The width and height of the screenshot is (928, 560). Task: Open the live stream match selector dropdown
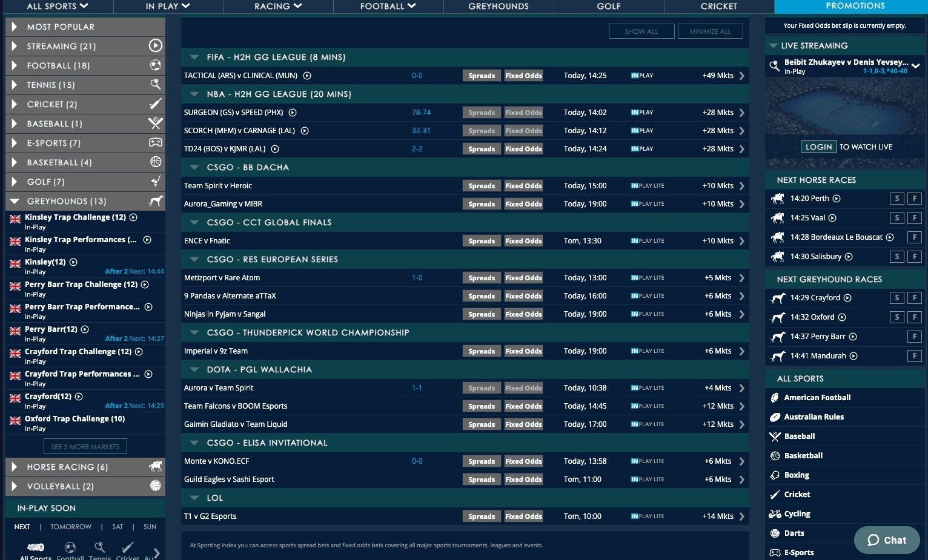(x=915, y=66)
